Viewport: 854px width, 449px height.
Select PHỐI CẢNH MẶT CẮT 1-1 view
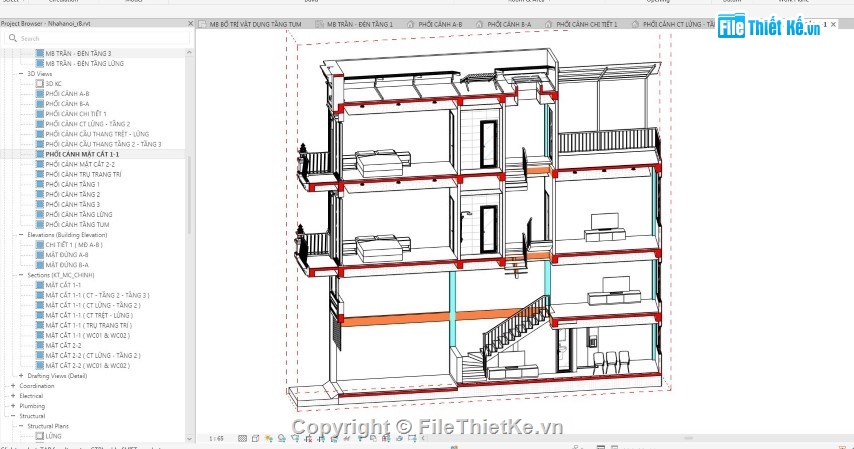coord(82,154)
